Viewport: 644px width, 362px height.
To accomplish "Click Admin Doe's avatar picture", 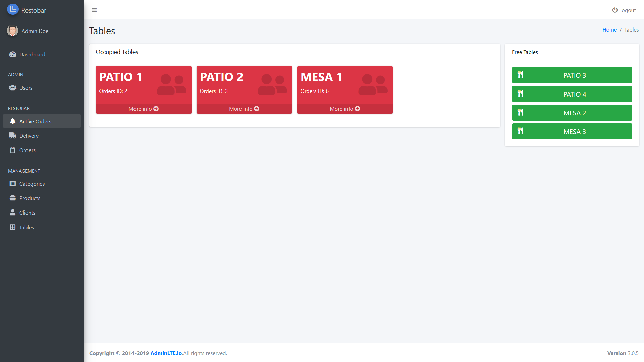I will coord(13,31).
